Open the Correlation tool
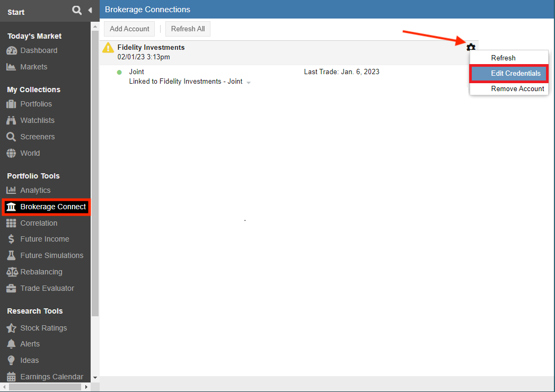Viewport: 555px width, 392px height. point(39,223)
